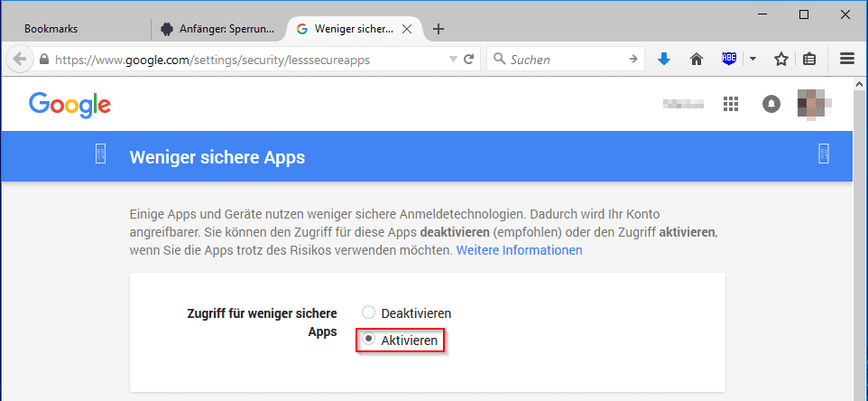This screenshot has height=401, width=868.
Task: Click the left icon in blue banner
Action: tap(101, 154)
